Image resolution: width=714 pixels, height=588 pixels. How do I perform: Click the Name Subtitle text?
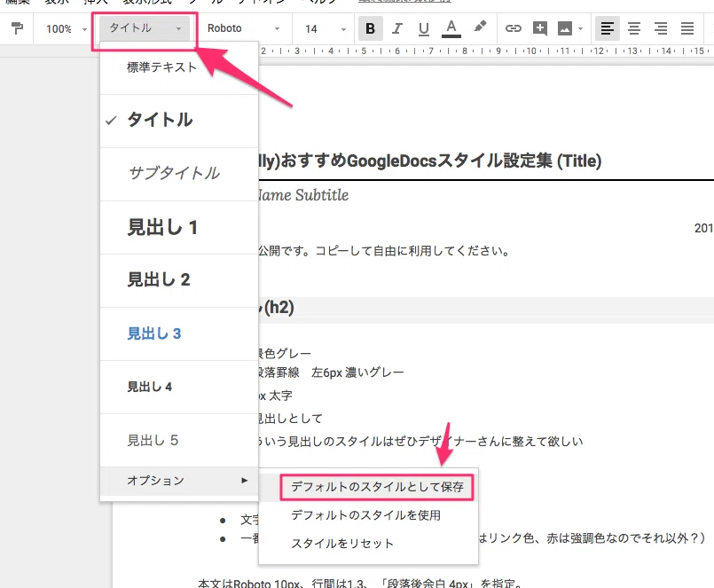(303, 195)
